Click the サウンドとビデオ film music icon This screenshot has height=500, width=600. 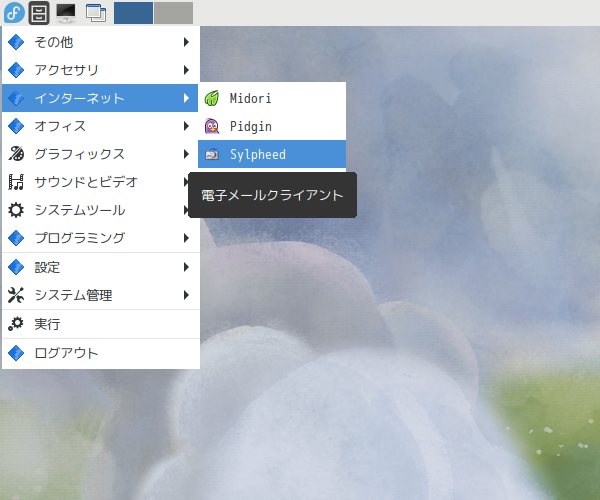click(x=16, y=182)
